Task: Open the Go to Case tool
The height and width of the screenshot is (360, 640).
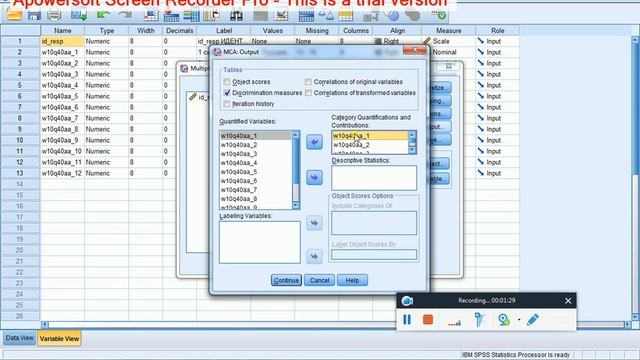Action: (x=151, y=16)
